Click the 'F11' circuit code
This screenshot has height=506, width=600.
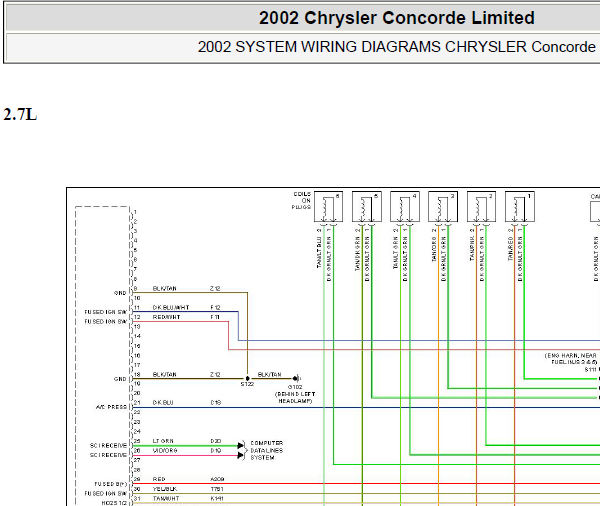pos(215,317)
